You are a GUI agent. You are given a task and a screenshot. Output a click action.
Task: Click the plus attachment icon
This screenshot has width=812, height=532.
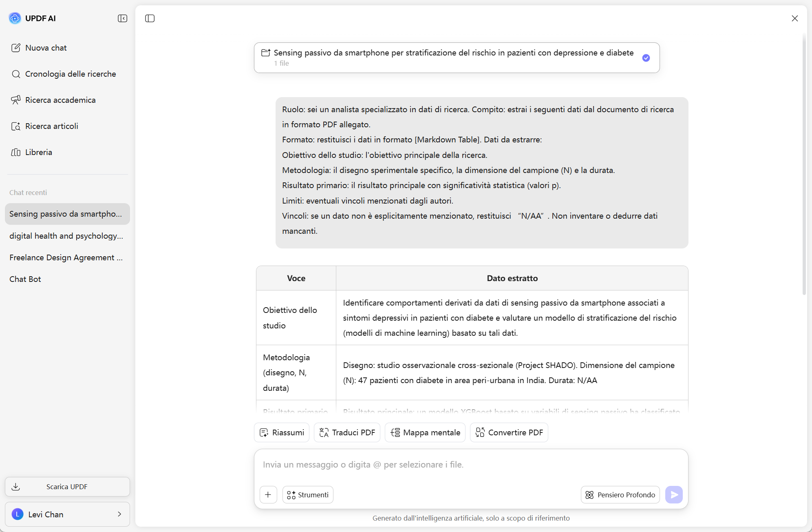pyautogui.click(x=268, y=495)
